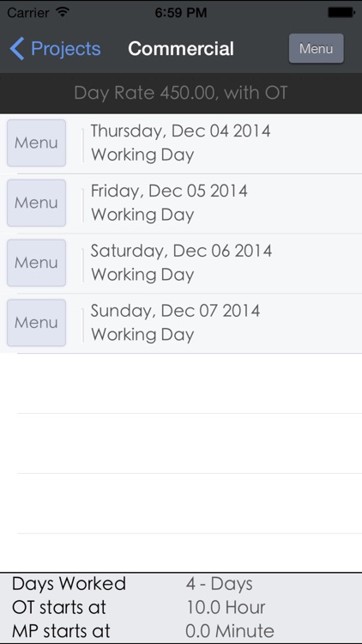The image size is (362, 644).
Task: Tap the Day Rate 450.00 header
Action: pos(181,94)
